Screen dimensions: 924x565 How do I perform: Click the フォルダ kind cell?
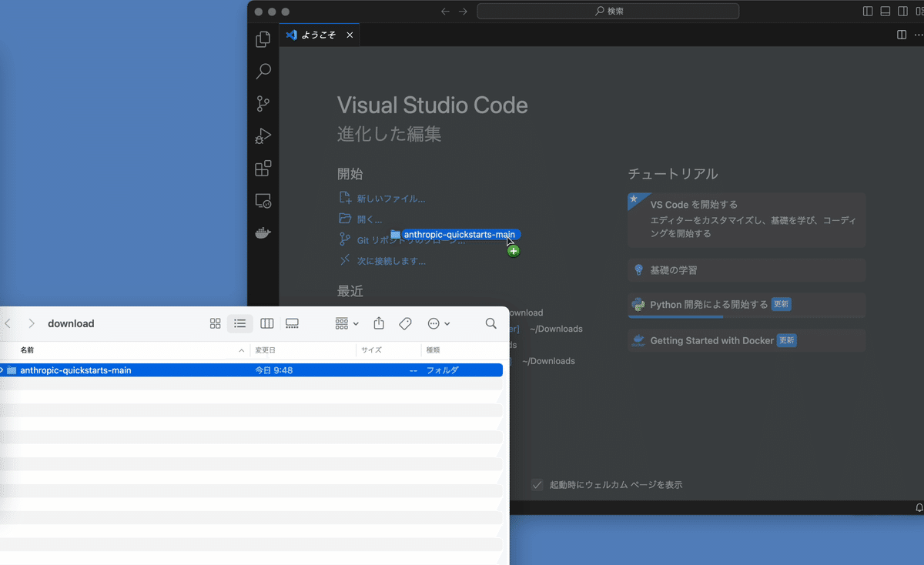[443, 370]
